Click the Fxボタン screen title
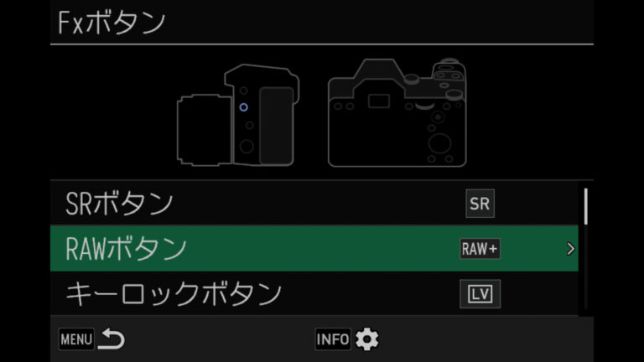The height and width of the screenshot is (362, 644). pos(112,23)
